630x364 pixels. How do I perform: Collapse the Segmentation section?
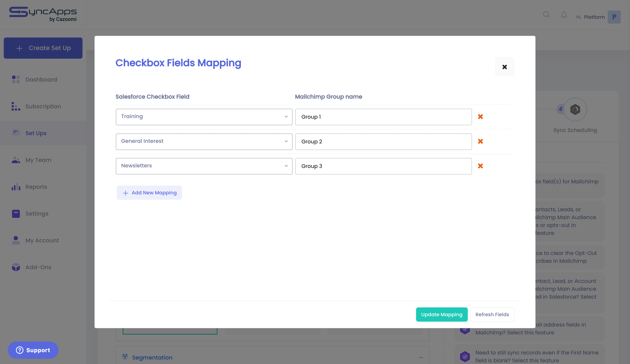[421, 357]
